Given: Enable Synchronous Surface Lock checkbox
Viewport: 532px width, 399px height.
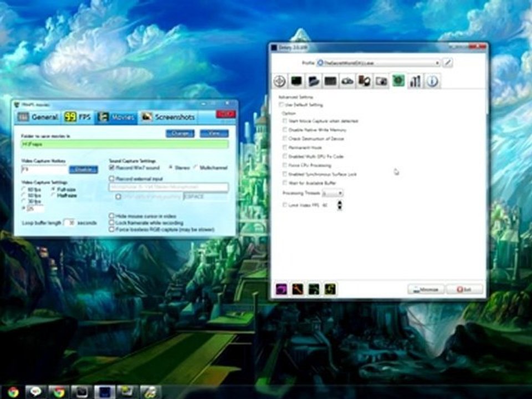Looking at the screenshot, I should pos(285,173).
